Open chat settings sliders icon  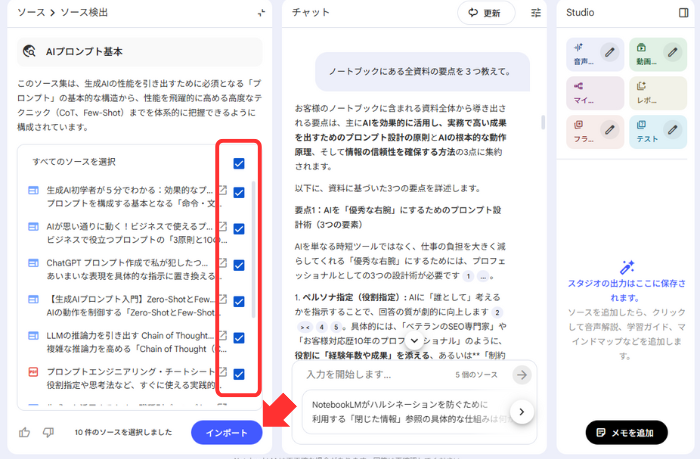pyautogui.click(x=536, y=13)
